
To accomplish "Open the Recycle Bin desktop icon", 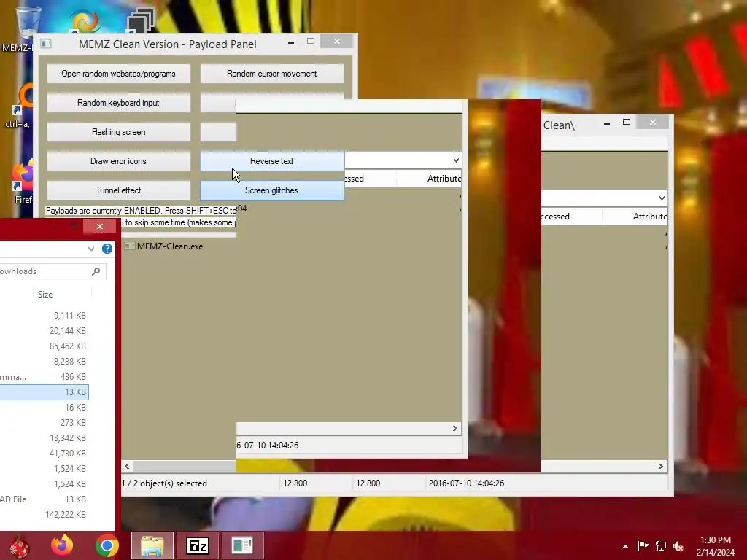I will coord(28,21).
